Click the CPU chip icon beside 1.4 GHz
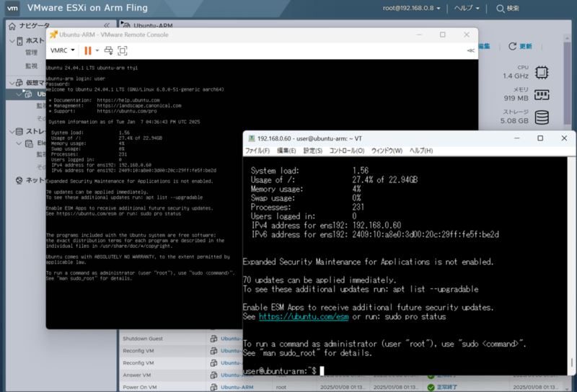 [x=542, y=73]
